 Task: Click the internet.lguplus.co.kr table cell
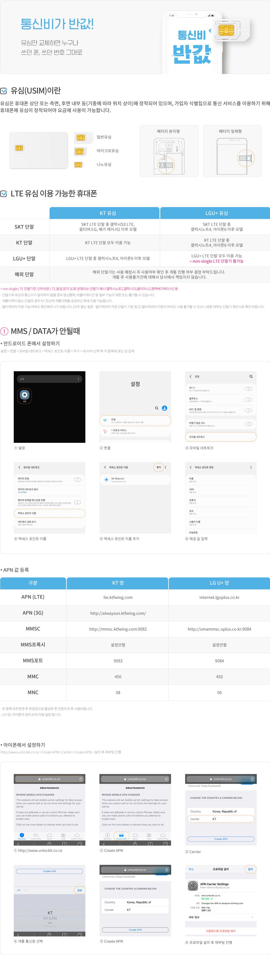[219, 597]
